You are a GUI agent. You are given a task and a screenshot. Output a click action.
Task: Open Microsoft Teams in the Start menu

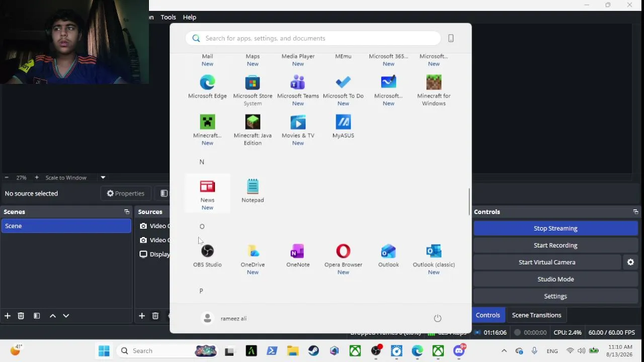298,90
